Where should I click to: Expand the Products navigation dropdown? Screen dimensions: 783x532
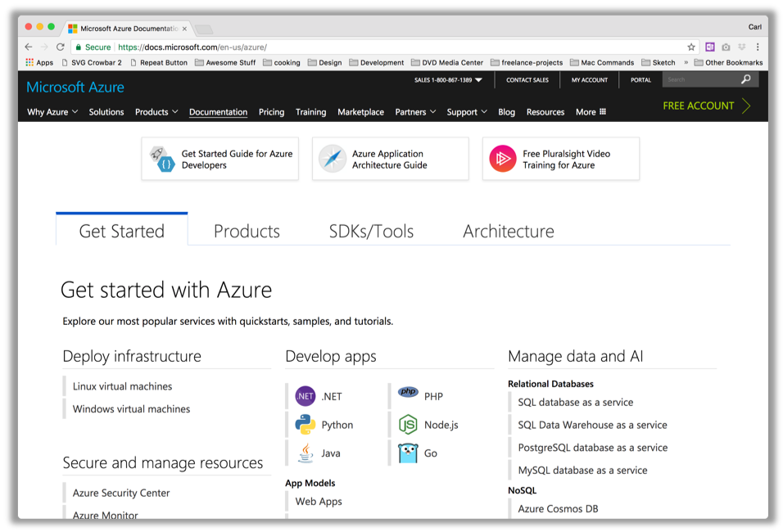pyautogui.click(x=156, y=112)
